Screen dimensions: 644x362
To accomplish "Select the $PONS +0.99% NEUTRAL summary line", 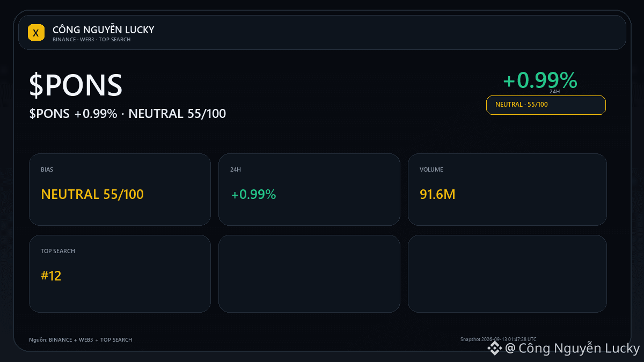I will coord(128,114).
